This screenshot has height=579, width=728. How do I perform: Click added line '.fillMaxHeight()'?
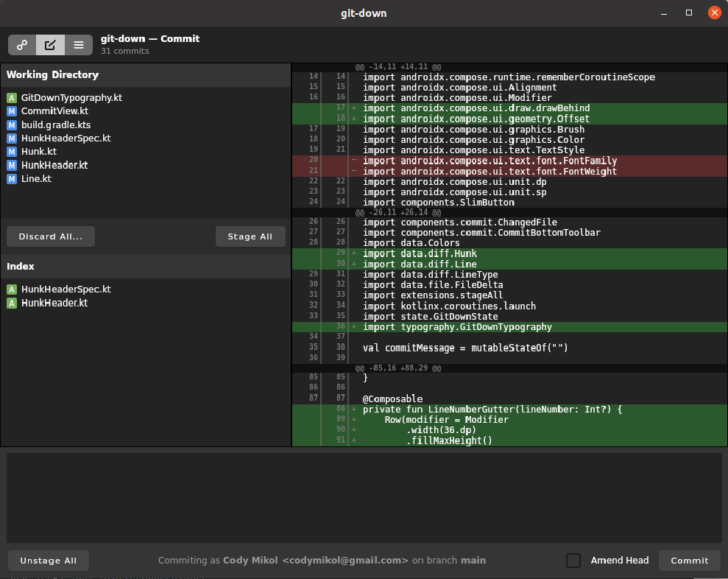[509, 441]
